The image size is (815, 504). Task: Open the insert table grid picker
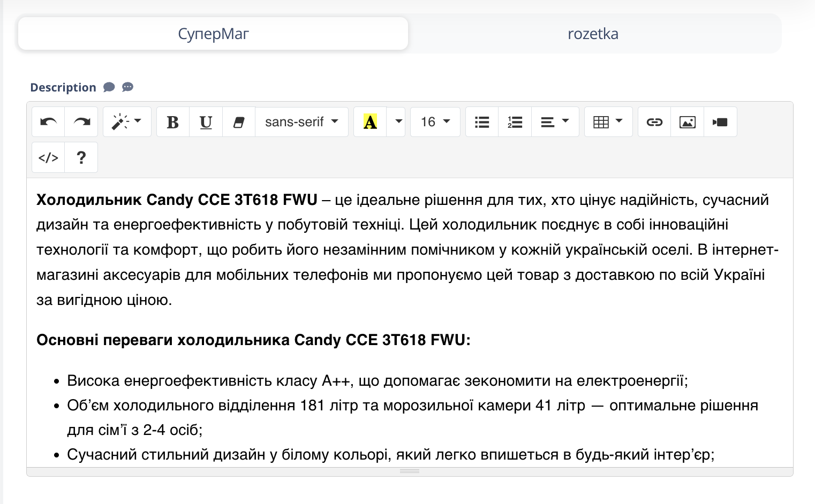pyautogui.click(x=608, y=122)
